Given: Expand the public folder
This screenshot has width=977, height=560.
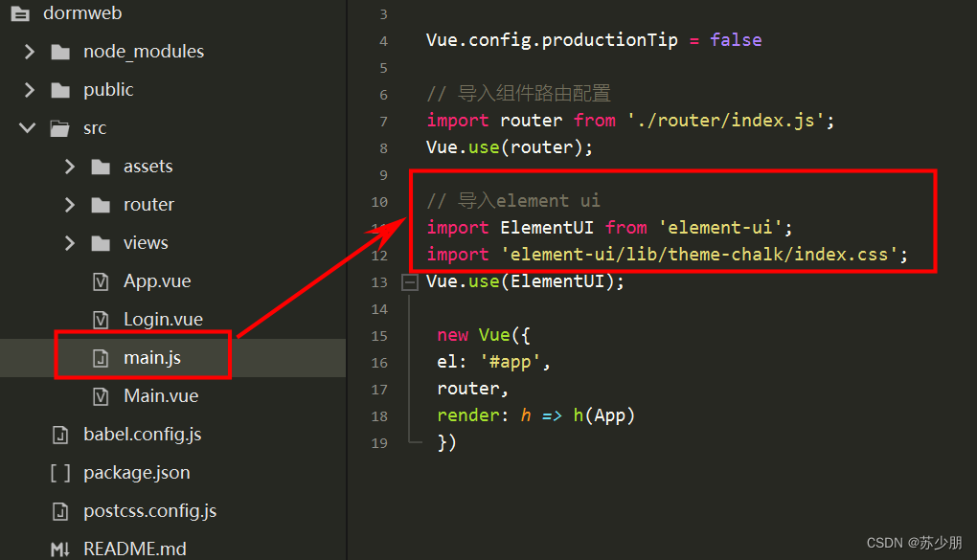Looking at the screenshot, I should point(28,89).
